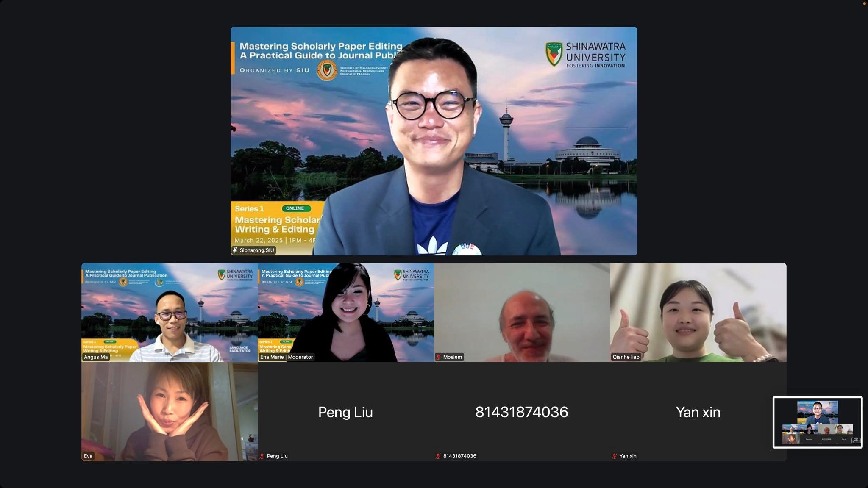Select Angus Ma's video tile
The width and height of the screenshot is (868, 488).
(170, 313)
